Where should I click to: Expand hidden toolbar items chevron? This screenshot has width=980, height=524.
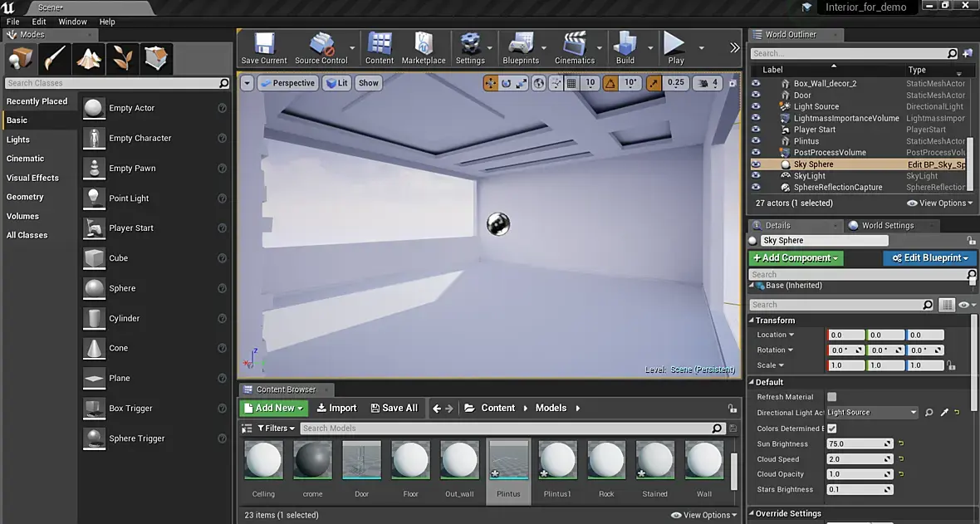pos(734,47)
